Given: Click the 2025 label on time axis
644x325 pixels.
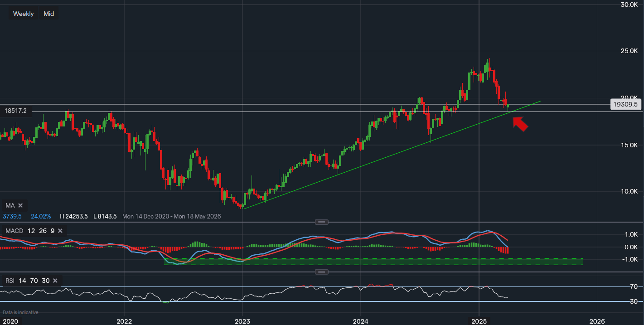Looking at the screenshot, I should 479,321.
